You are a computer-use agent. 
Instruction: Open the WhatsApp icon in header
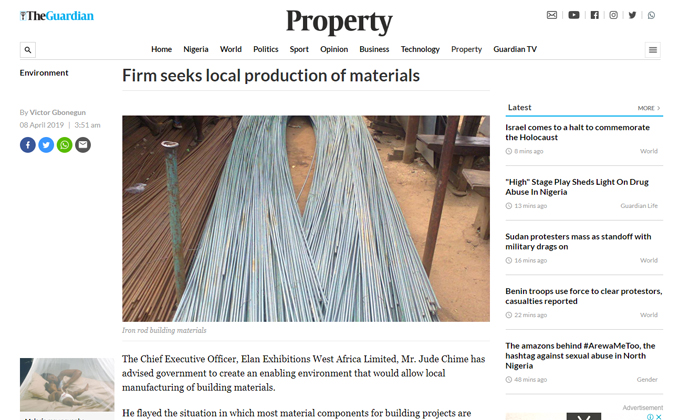[x=651, y=15]
